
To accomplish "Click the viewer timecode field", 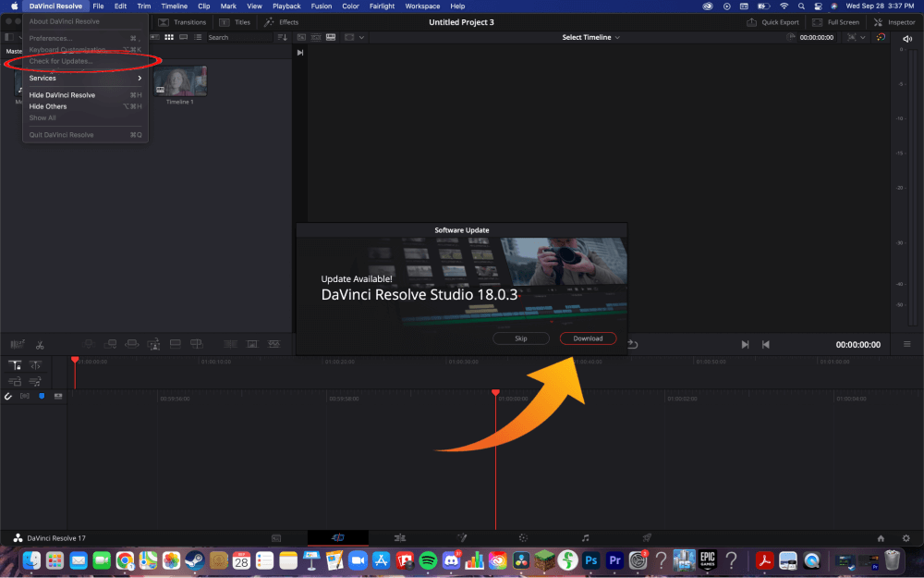I will click(816, 37).
